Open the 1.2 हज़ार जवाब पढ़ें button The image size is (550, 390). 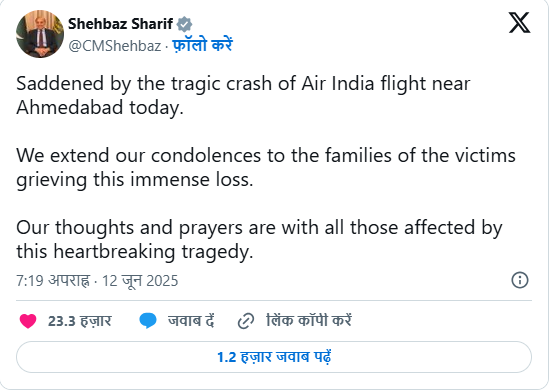[x=274, y=357]
